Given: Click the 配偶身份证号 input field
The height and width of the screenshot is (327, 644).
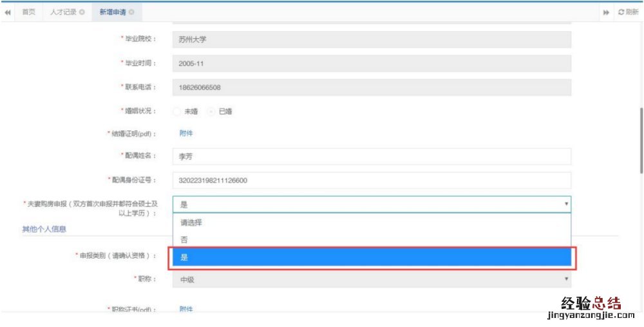Looking at the screenshot, I should click(372, 180).
